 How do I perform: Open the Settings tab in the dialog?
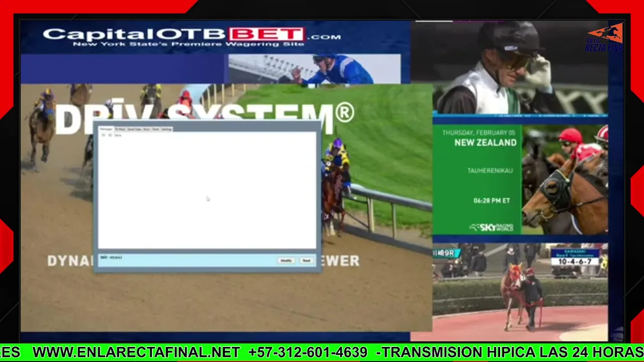coord(167,129)
